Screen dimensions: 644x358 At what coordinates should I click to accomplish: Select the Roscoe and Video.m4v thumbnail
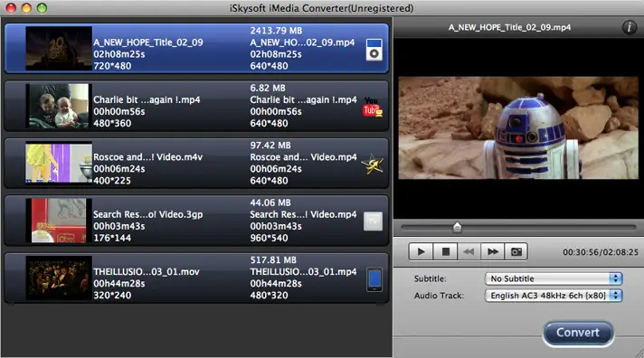coord(59,163)
